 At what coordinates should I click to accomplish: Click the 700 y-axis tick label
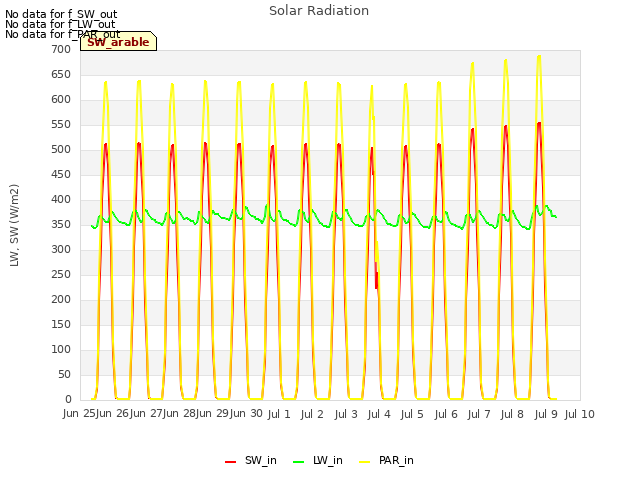(61, 49)
